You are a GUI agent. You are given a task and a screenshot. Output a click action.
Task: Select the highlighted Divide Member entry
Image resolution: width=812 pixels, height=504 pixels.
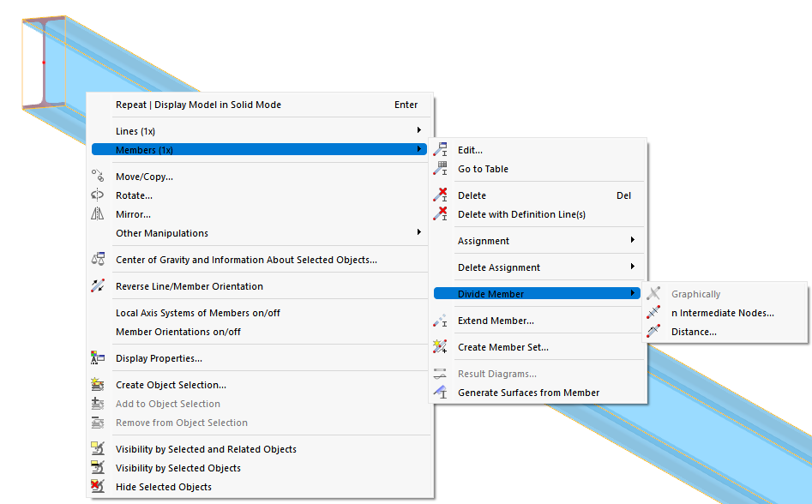pyautogui.click(x=537, y=293)
